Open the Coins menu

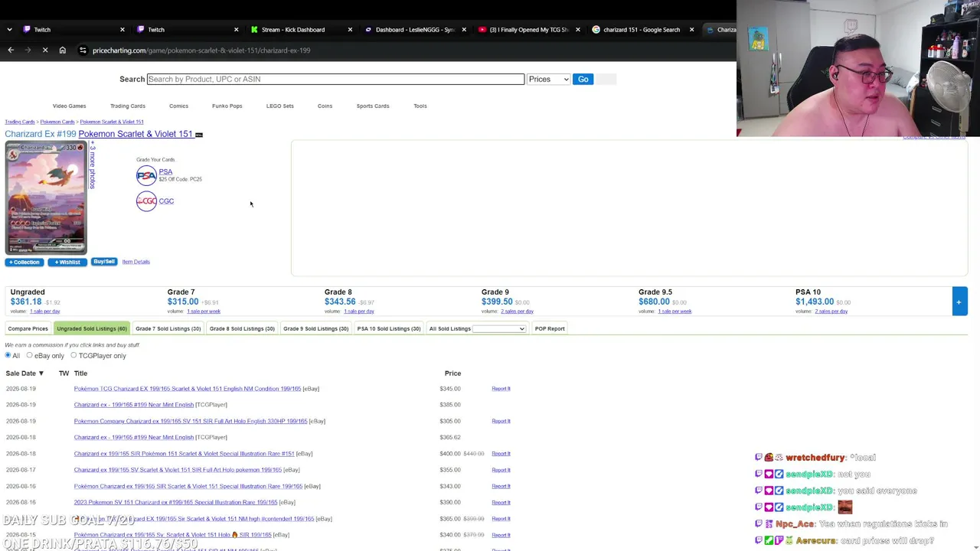tap(325, 106)
